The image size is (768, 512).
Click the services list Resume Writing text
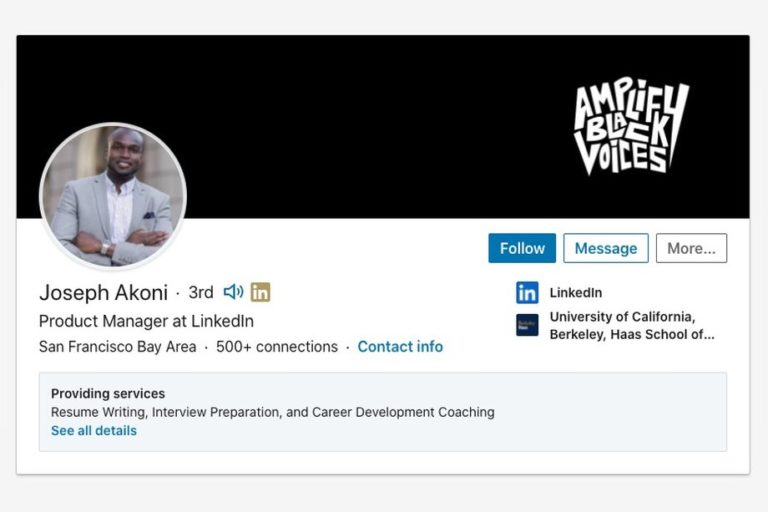coord(273,412)
